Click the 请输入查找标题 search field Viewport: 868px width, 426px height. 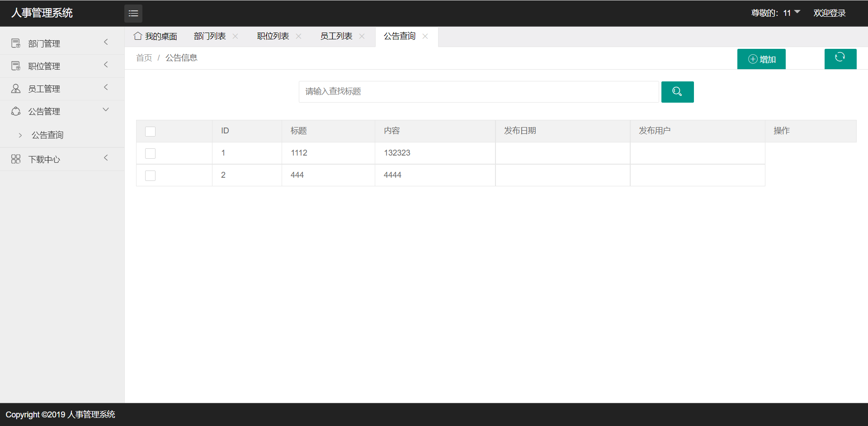click(478, 92)
